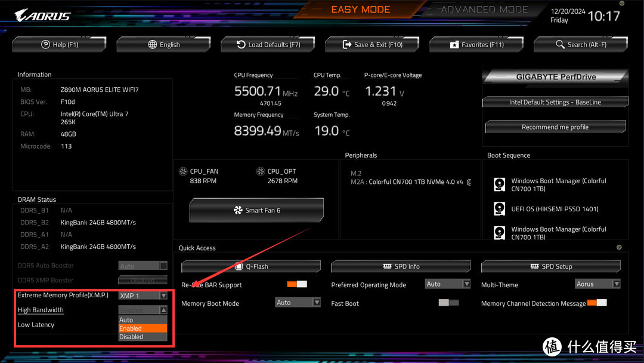Click the Memory Frequency 8399.49 MT/s value
Viewport: 644px width, 363px height.
click(x=267, y=131)
